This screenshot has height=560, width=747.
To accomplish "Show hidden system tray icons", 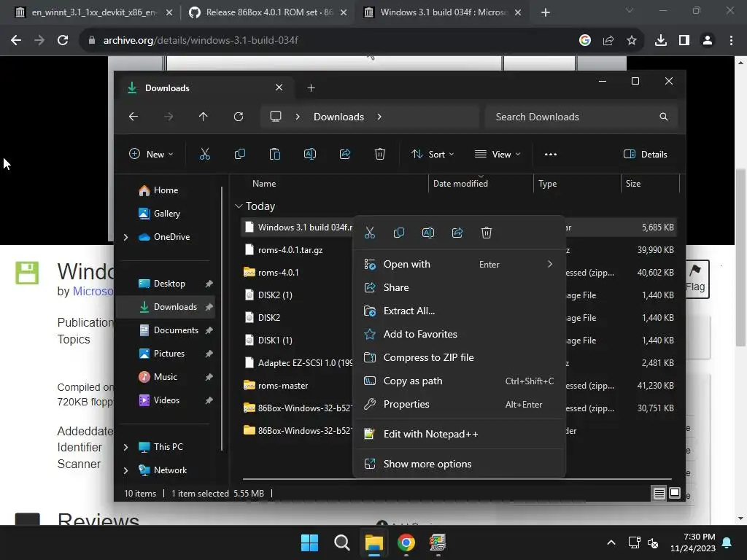I will coord(611,542).
